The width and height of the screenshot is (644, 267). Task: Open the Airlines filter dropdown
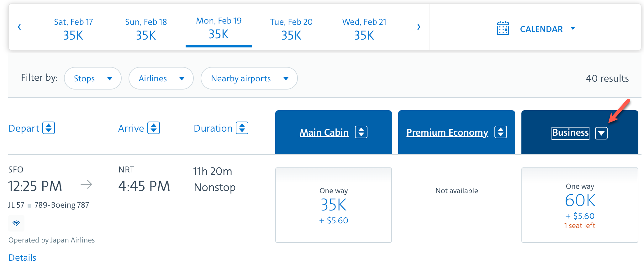tap(161, 78)
